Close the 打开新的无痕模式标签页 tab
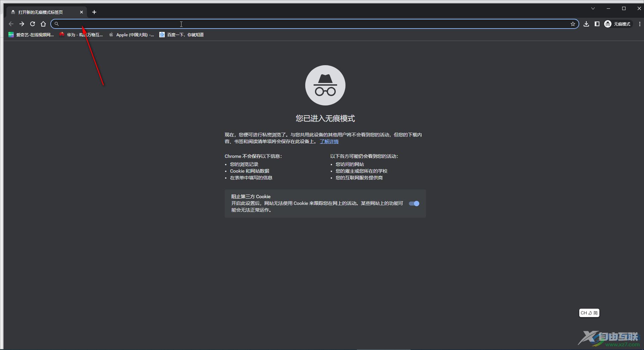 pyautogui.click(x=82, y=12)
